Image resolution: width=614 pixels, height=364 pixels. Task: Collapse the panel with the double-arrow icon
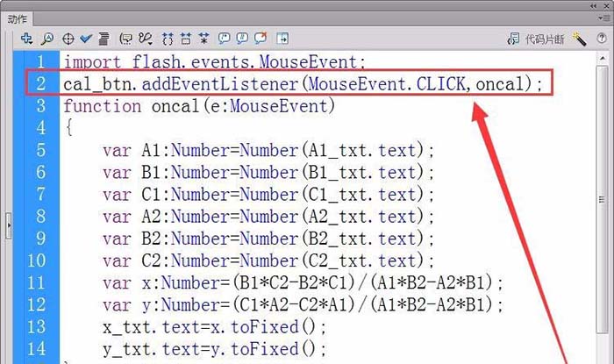594,6
